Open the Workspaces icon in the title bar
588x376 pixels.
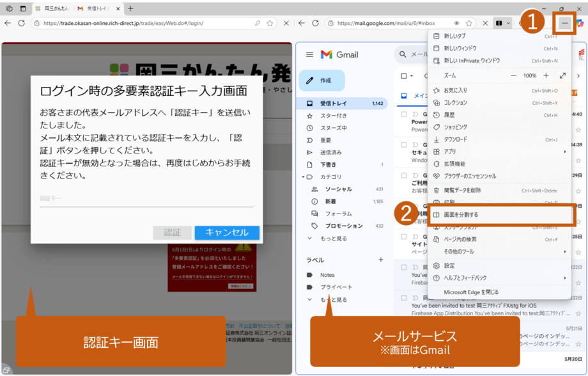[x=10, y=8]
